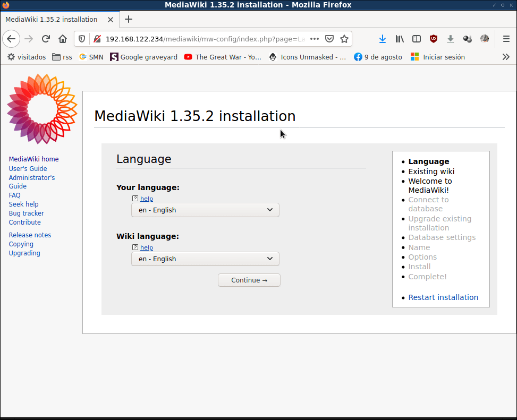Open the Copying link
Screen dimensions: 517x420
[21, 244]
